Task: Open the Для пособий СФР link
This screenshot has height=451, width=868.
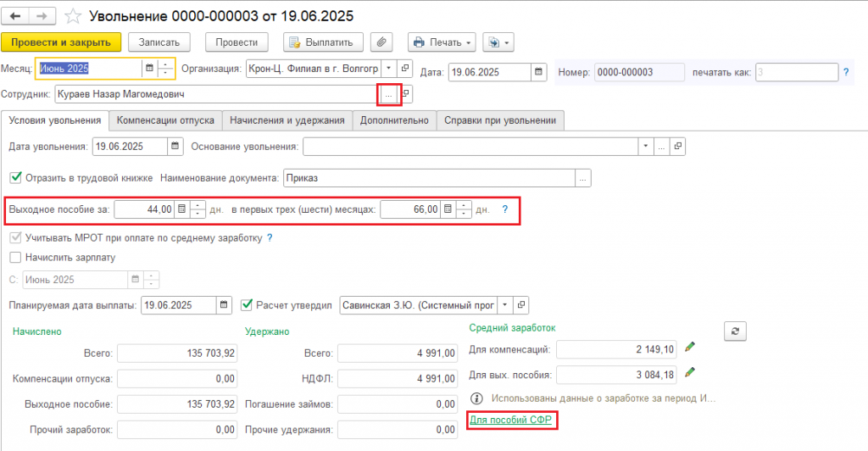Action: (x=511, y=420)
